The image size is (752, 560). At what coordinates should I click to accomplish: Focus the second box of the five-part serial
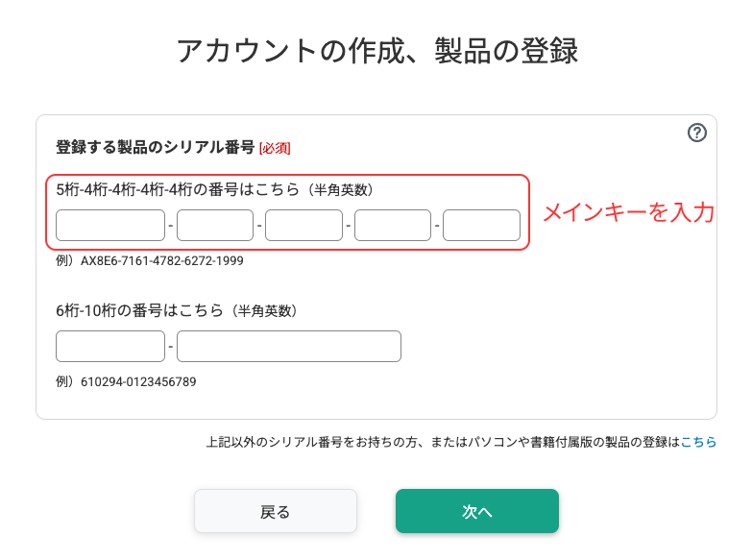point(214,225)
